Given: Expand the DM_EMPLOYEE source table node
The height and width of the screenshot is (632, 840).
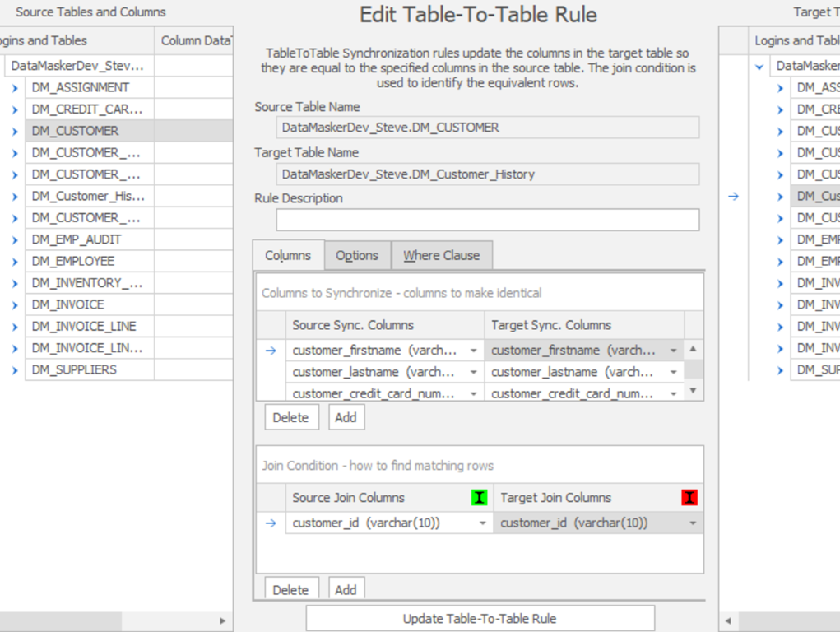Looking at the screenshot, I should coord(15,261).
